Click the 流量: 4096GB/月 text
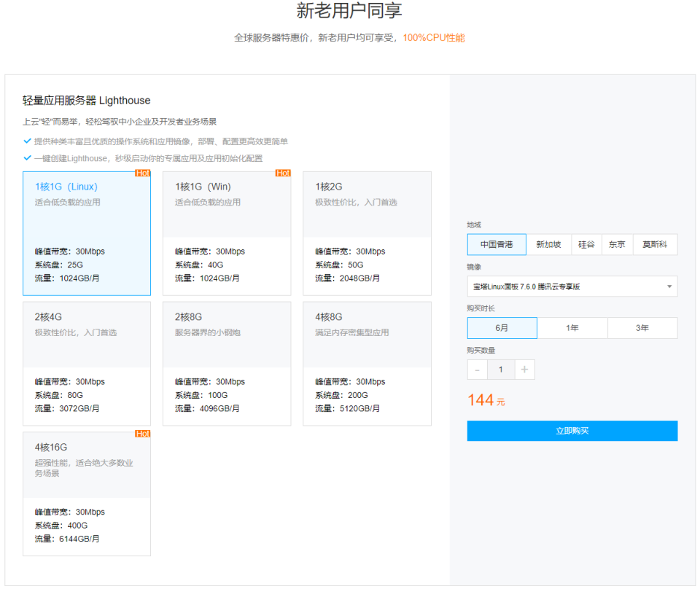 pyautogui.click(x=207, y=409)
